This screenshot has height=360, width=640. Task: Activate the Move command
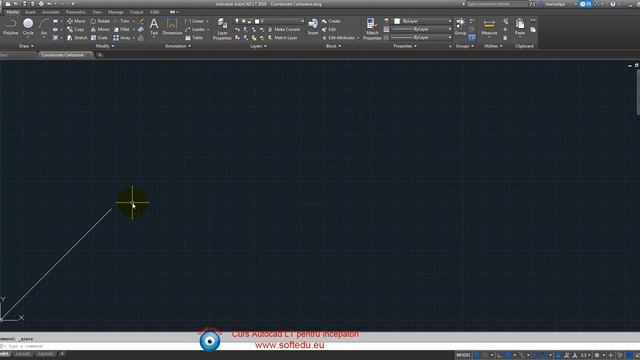[x=76, y=21]
